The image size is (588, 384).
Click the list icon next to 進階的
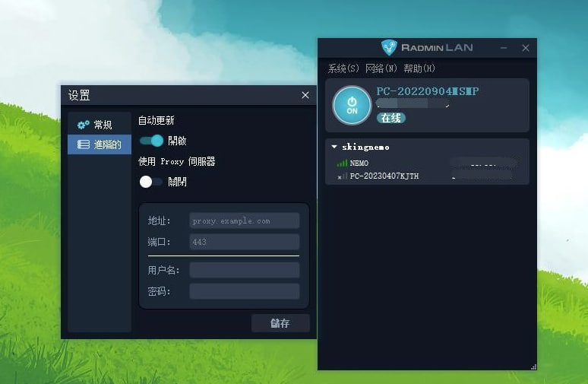pyautogui.click(x=84, y=144)
